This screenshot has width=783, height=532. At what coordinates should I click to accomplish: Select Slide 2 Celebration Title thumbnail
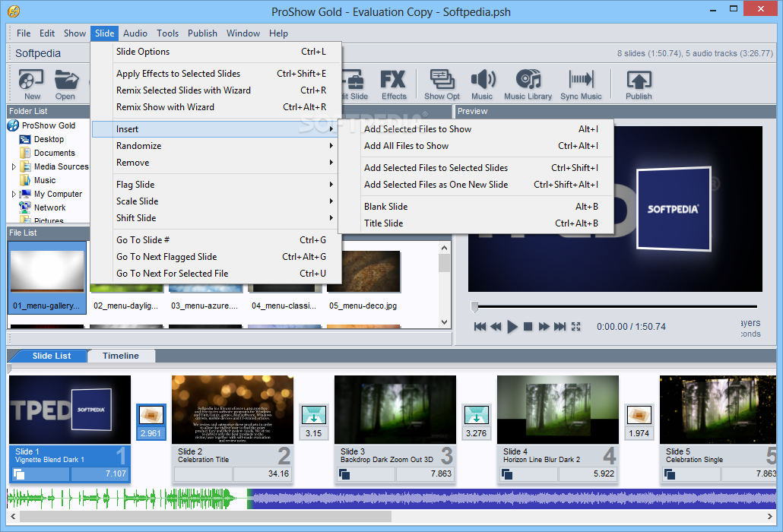pyautogui.click(x=232, y=410)
